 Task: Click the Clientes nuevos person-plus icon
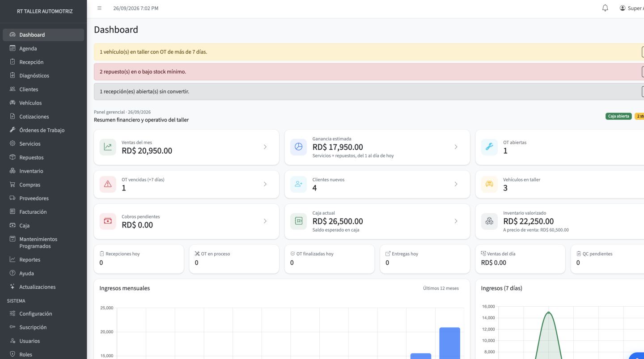coord(298,184)
